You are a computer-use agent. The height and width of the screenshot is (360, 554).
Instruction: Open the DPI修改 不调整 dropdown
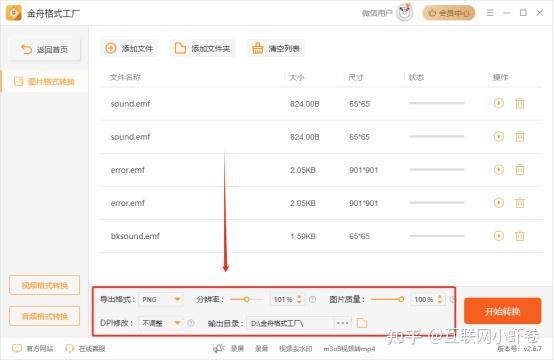click(x=161, y=323)
